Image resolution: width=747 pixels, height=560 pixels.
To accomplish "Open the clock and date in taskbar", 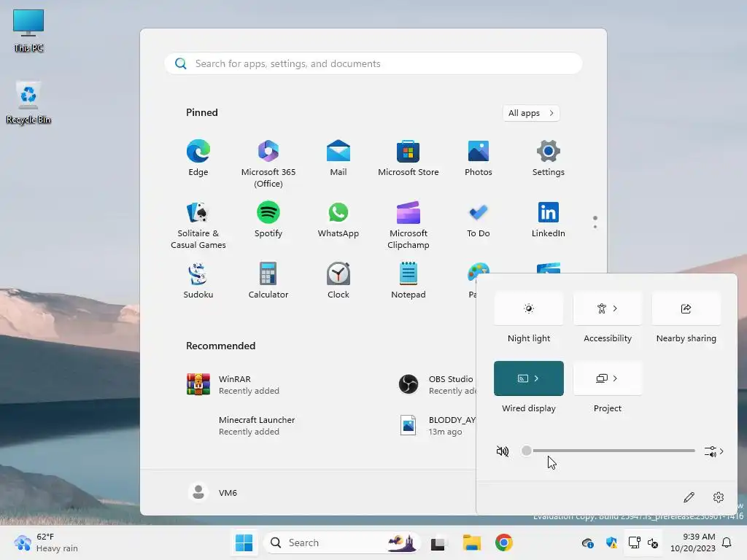I will click(693, 542).
